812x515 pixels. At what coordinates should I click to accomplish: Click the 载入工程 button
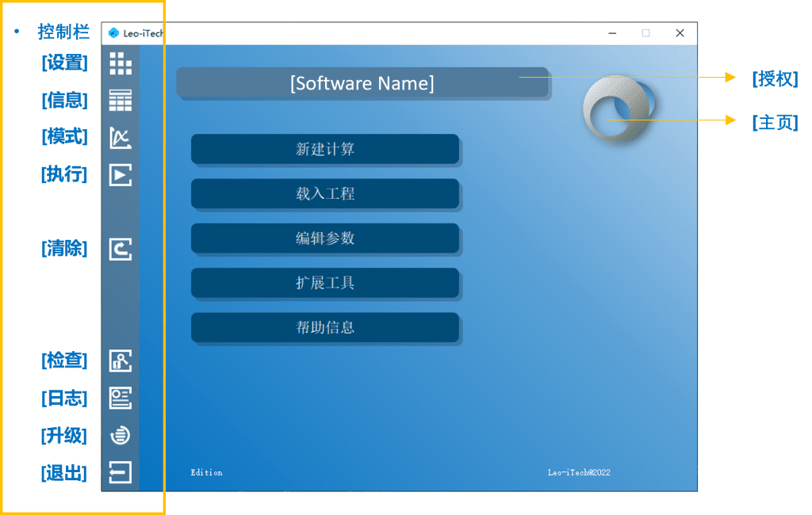[325, 193]
